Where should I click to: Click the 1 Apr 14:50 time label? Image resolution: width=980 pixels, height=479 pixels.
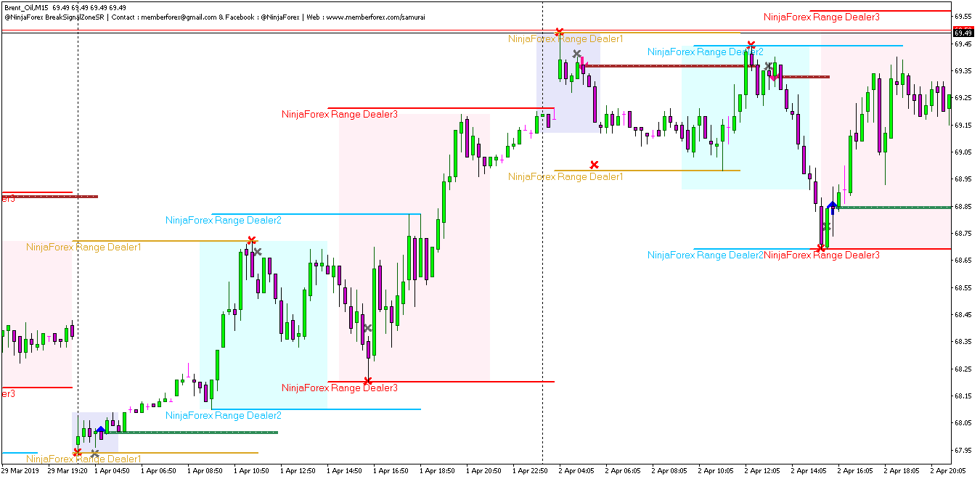click(x=345, y=470)
